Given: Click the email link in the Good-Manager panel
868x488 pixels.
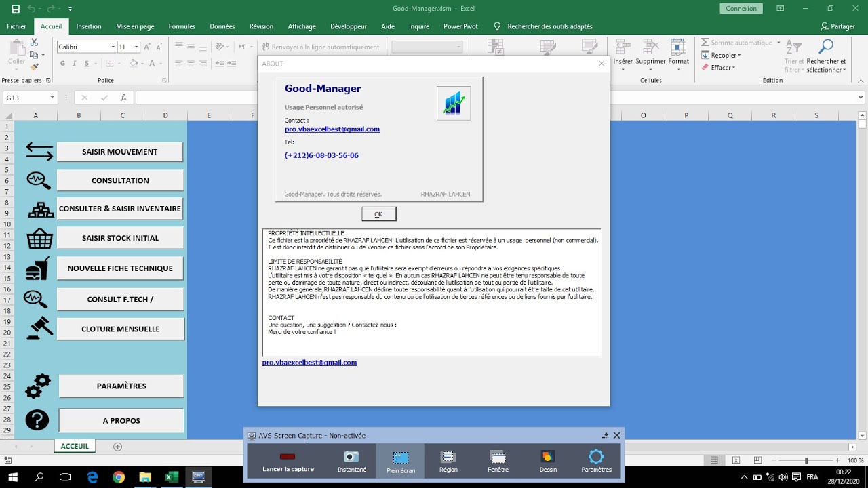Looking at the screenshot, I should tap(332, 129).
